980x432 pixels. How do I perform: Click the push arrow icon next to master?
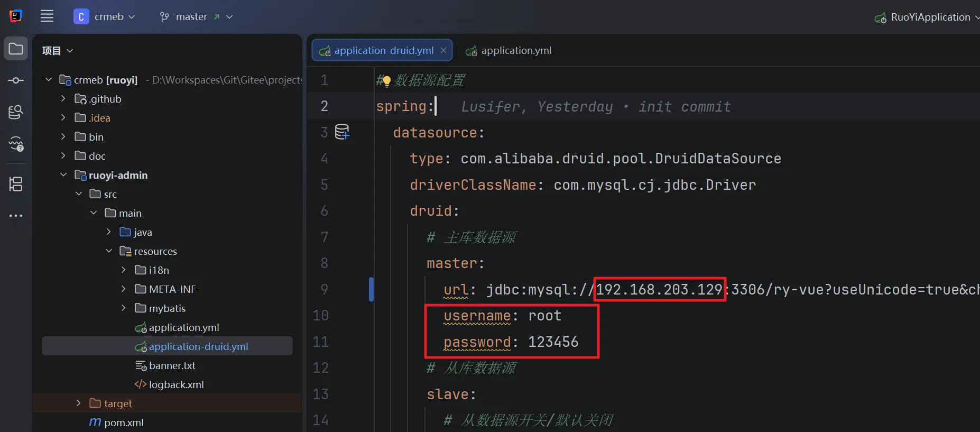click(217, 17)
